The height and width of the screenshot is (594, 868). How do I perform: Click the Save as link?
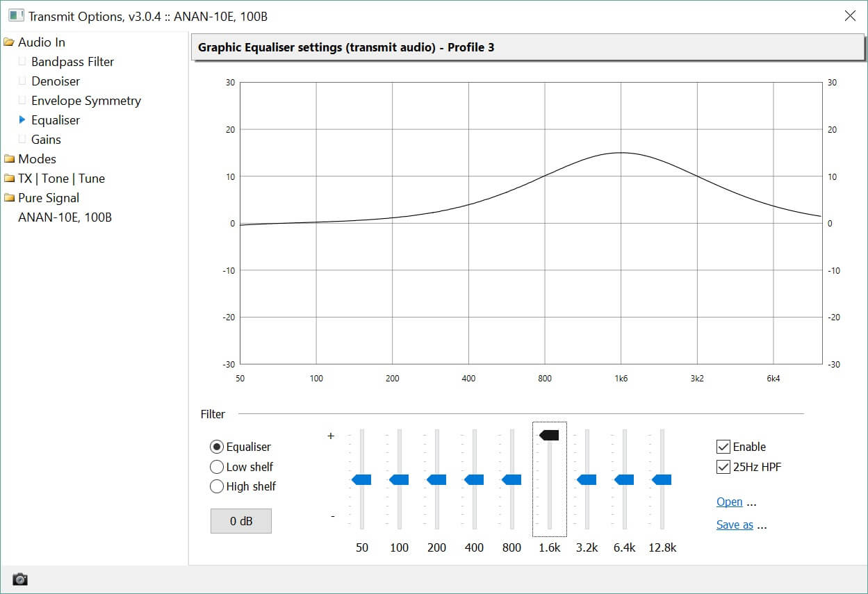735,525
